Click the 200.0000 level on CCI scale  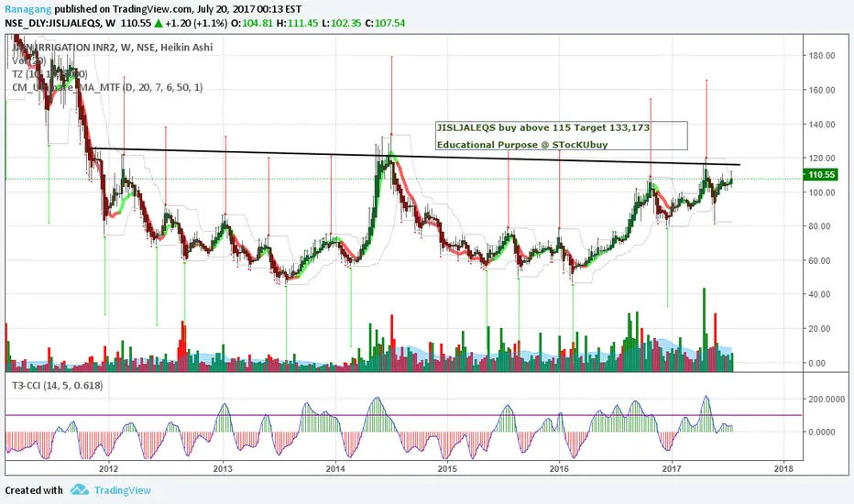(827, 399)
